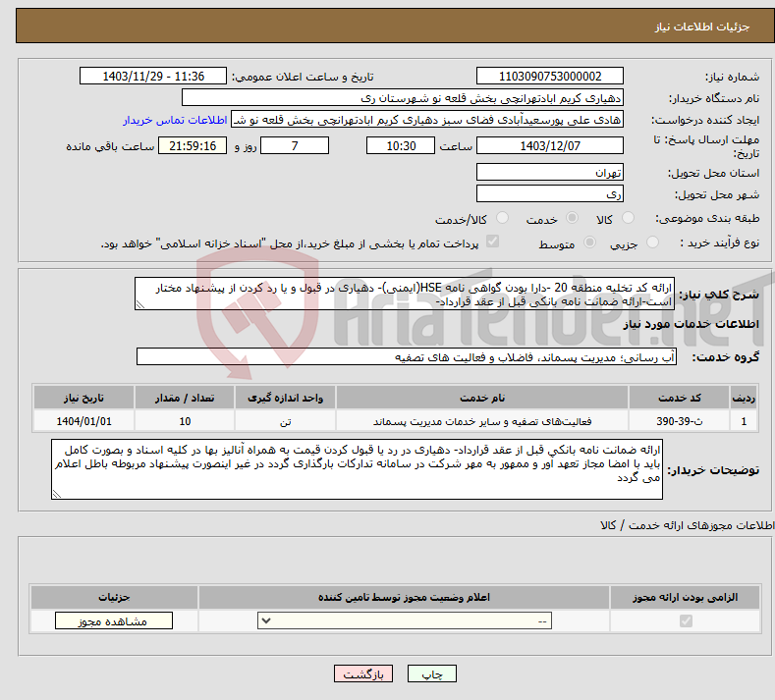
Task: Click the جزئیات اطلاعات نیاز page title
Action: tap(702, 27)
